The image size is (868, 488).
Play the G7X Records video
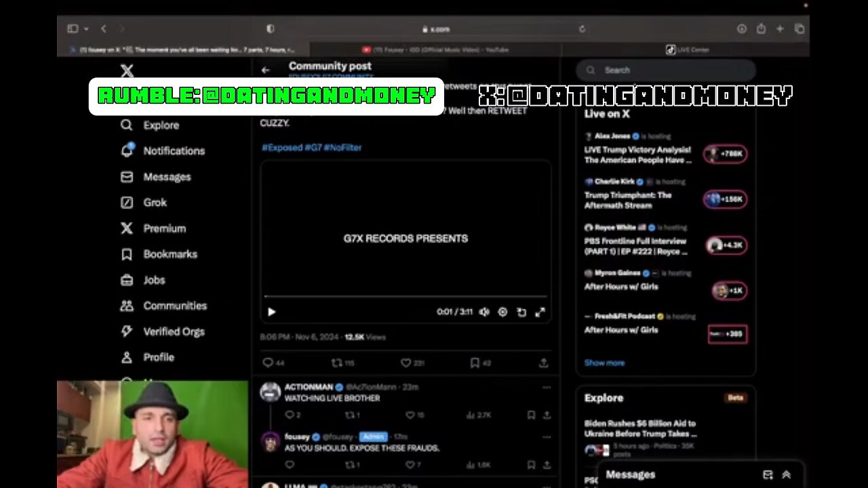[x=271, y=312]
